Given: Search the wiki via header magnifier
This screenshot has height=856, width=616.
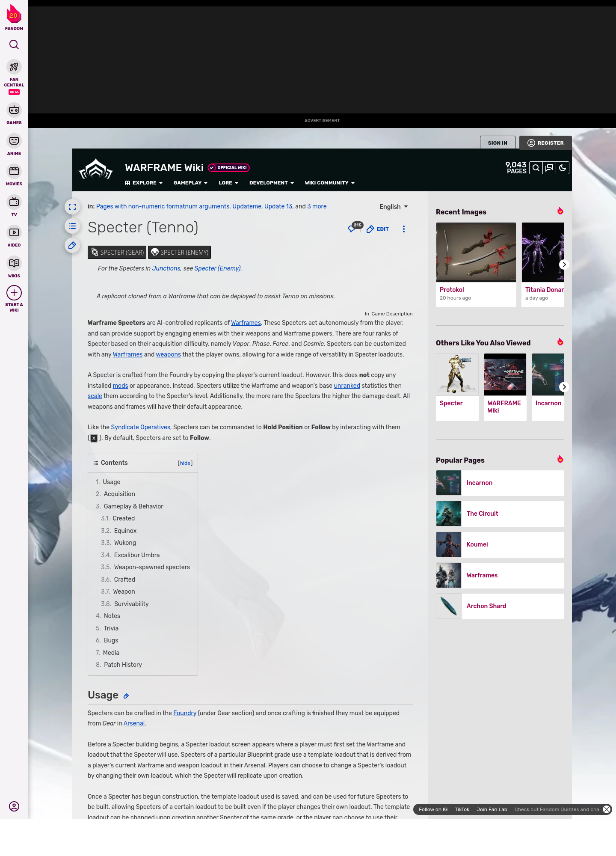Looking at the screenshot, I should click(536, 168).
